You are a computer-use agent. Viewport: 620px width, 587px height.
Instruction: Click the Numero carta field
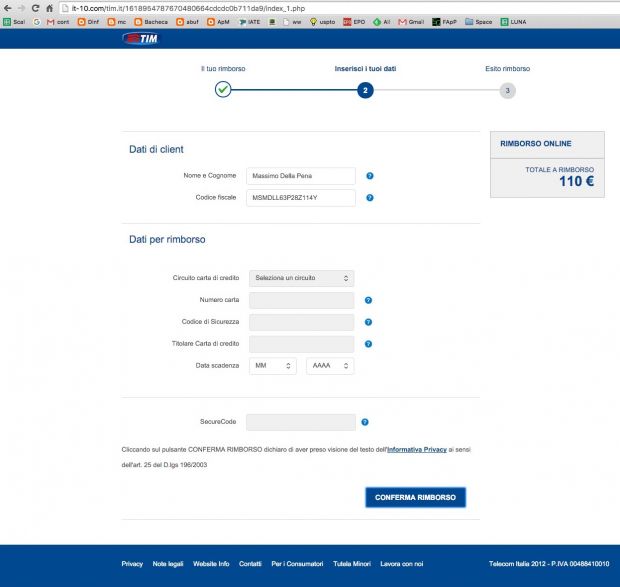(x=302, y=300)
